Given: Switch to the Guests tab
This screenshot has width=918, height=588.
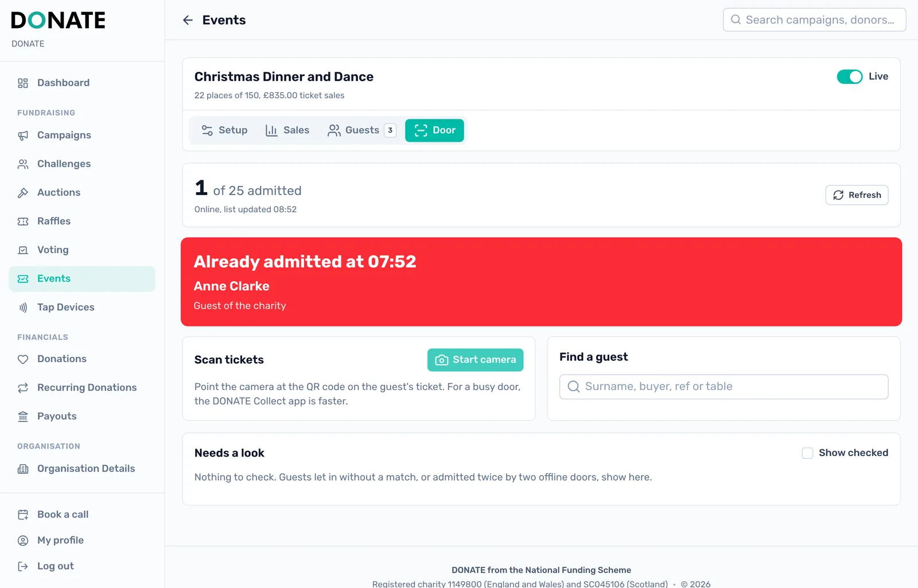Looking at the screenshot, I should [x=361, y=130].
